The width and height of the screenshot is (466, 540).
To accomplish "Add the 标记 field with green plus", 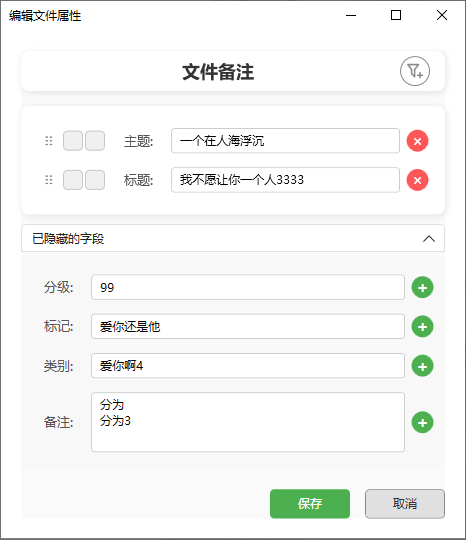I will click(x=423, y=326).
